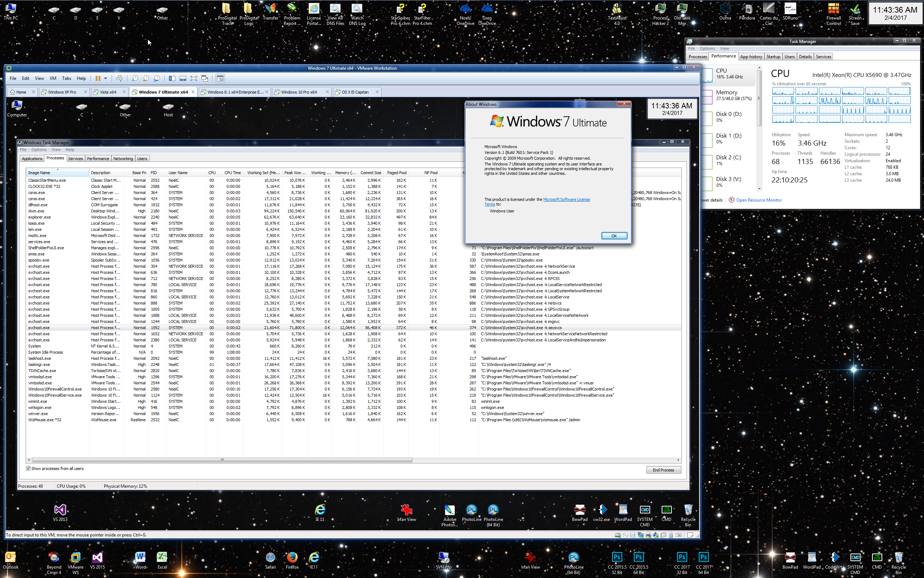Click the Send Ctrl+Alt+Del toolbar icon
The height and width of the screenshot is (578, 924).
click(x=119, y=78)
